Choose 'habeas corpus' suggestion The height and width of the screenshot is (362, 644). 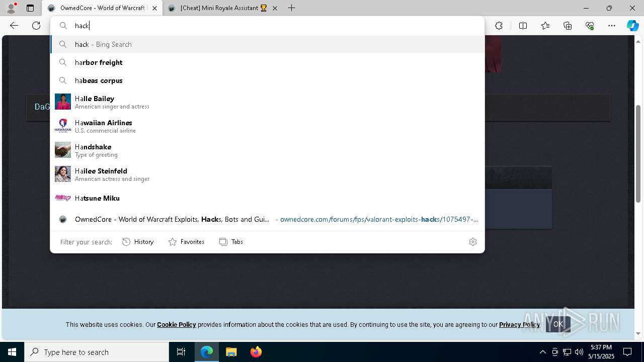point(267,80)
